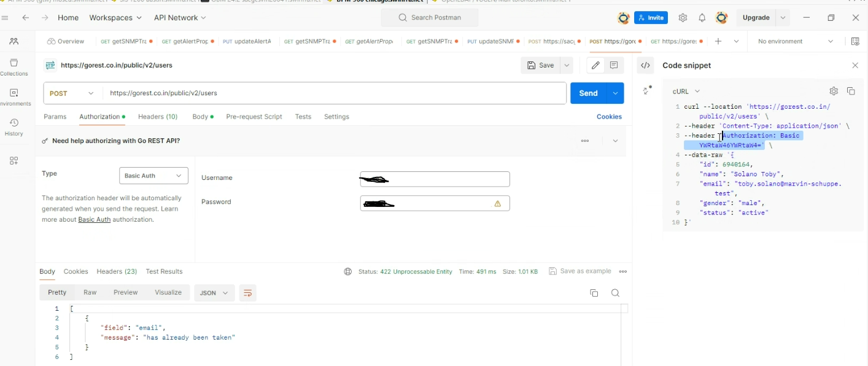Click the sync status icon beside Invite

pos(624,18)
